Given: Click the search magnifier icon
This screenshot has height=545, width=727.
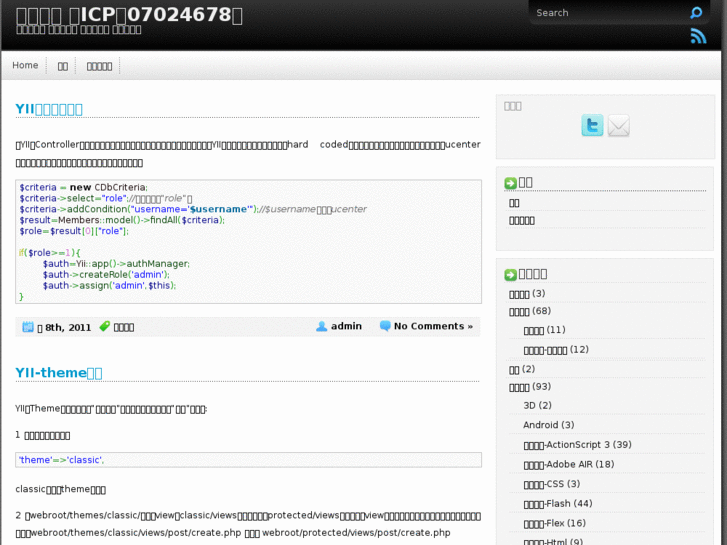Looking at the screenshot, I should pos(696,13).
